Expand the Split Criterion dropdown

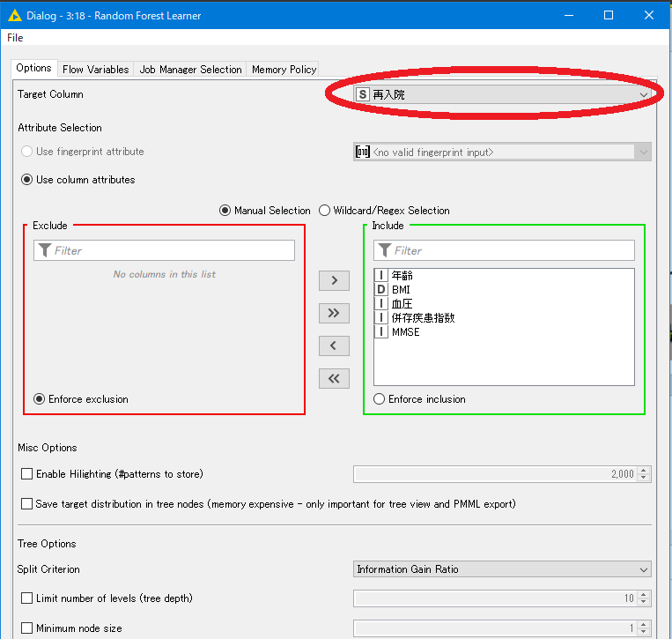[x=643, y=569]
